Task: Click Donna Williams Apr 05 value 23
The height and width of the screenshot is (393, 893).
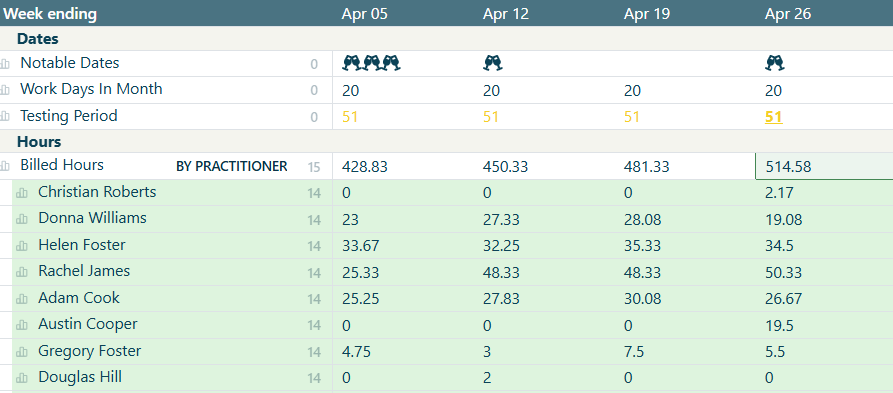Action: [349, 220]
